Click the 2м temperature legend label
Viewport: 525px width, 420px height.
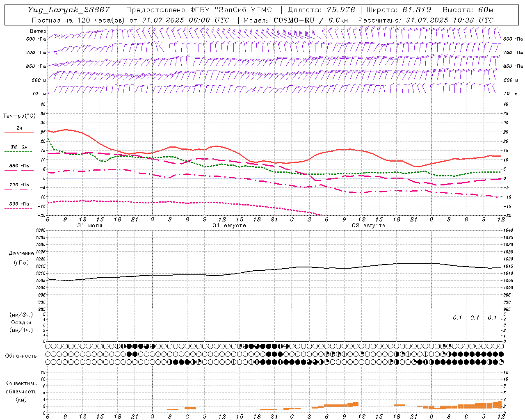(x=19, y=128)
